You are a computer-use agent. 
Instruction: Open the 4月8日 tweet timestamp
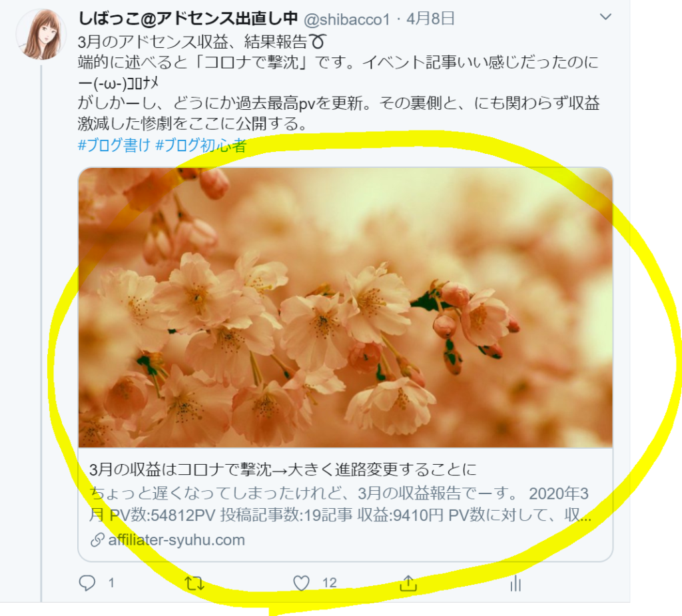pyautogui.click(x=431, y=19)
